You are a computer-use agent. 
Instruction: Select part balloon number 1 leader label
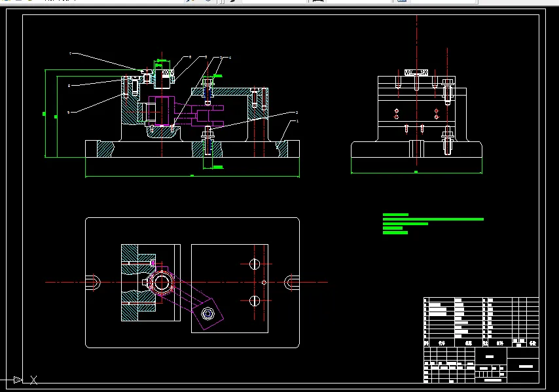[297, 121]
